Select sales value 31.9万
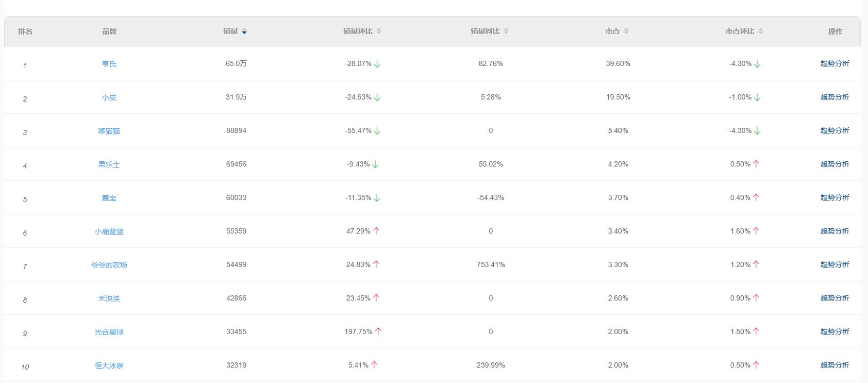Image resolution: width=868 pixels, height=383 pixels. point(236,97)
